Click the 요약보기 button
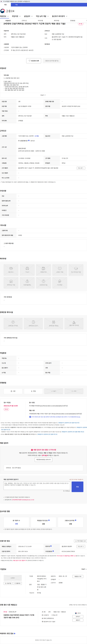Viewport: 87px width, 644px height. 78,616
